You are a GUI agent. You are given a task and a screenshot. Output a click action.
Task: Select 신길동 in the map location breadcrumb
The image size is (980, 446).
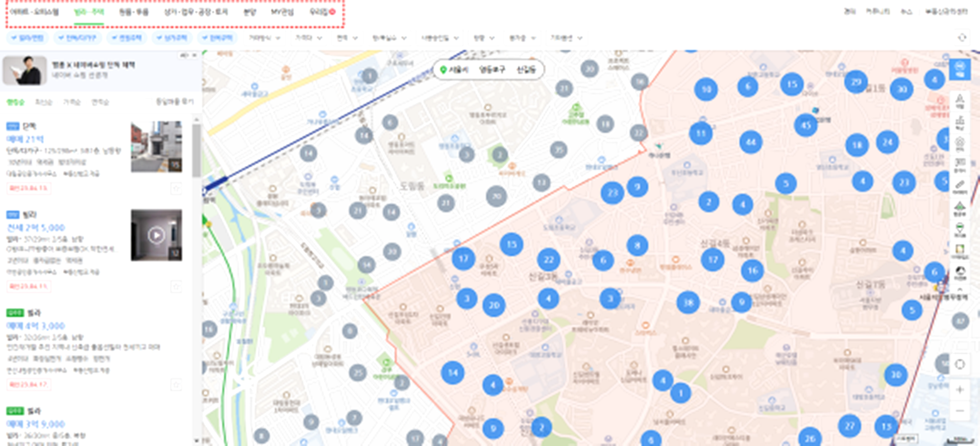click(x=526, y=69)
